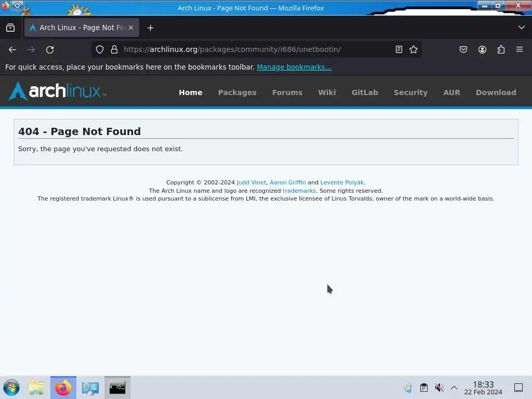
Task: Open the file manager folder icon in taskbar
Action: click(x=36, y=388)
